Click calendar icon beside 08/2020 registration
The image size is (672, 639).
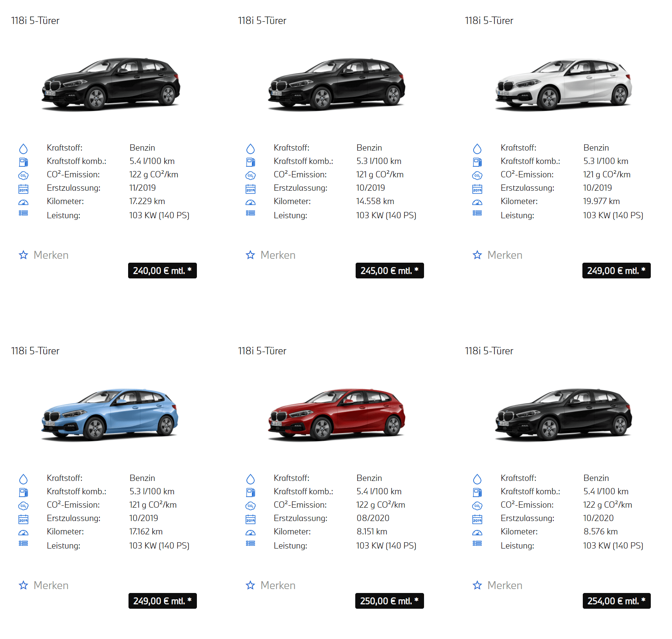[x=250, y=519]
